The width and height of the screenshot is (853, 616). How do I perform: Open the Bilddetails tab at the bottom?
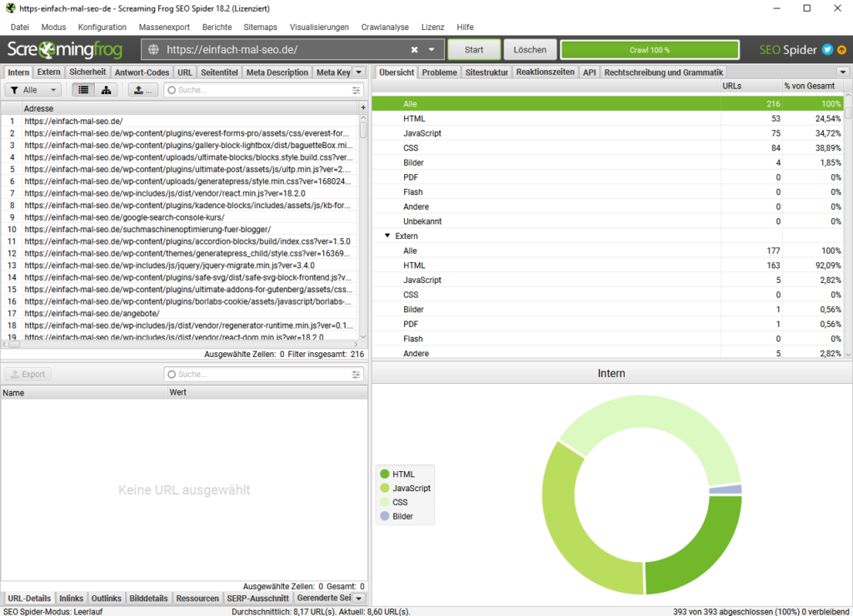148,598
